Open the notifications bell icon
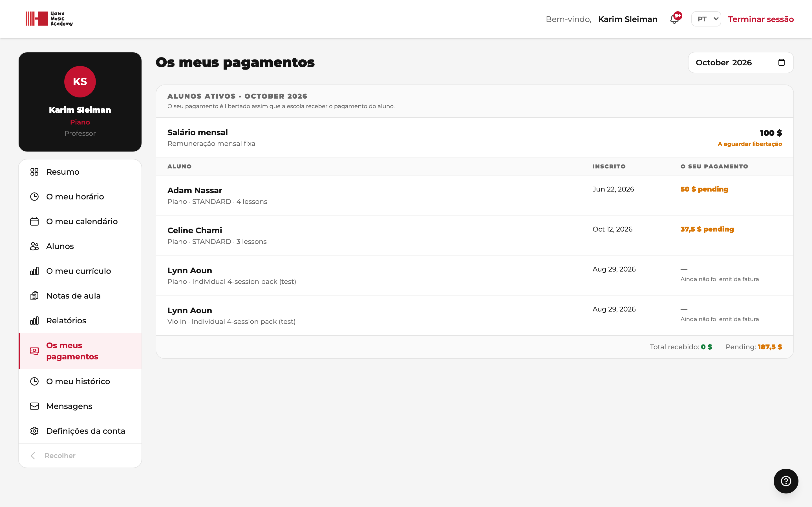Image resolution: width=812 pixels, height=507 pixels. 675,19
